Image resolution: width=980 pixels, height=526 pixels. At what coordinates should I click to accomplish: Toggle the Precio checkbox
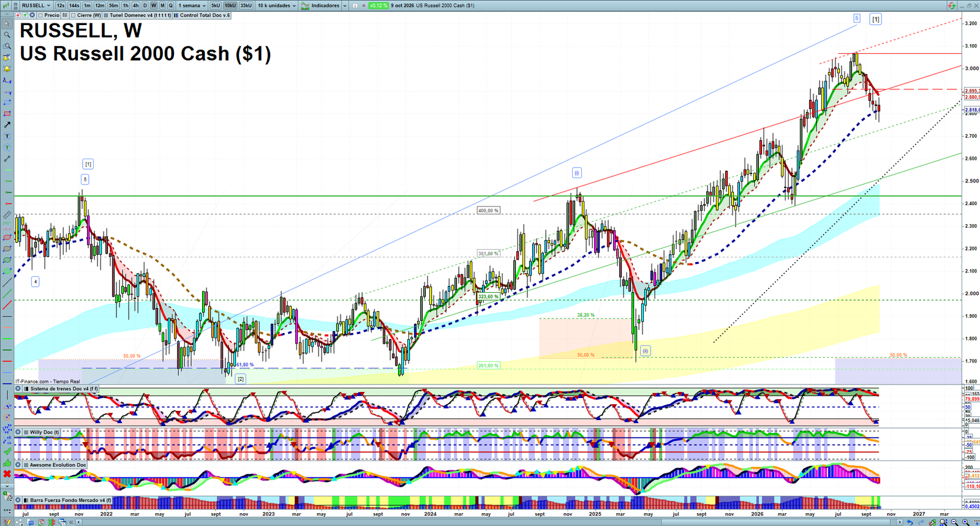[40, 15]
